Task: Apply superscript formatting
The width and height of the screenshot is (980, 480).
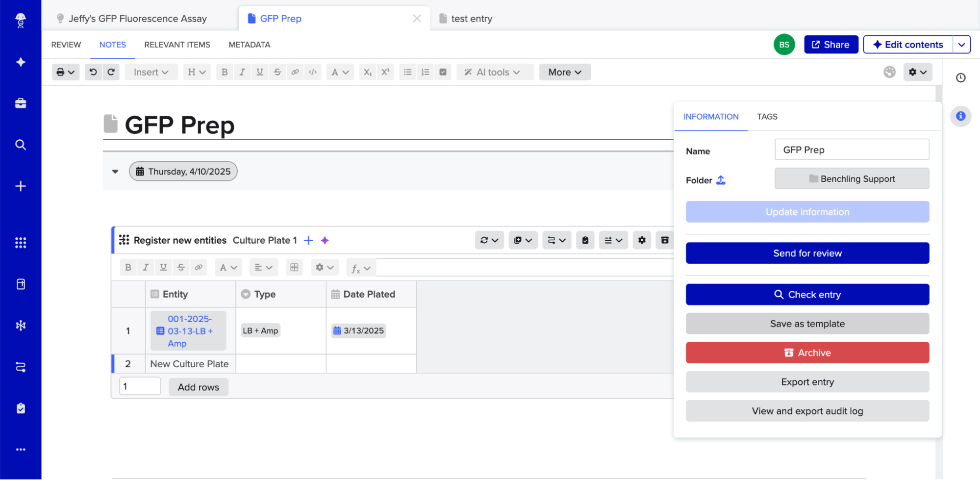Action: (385, 72)
